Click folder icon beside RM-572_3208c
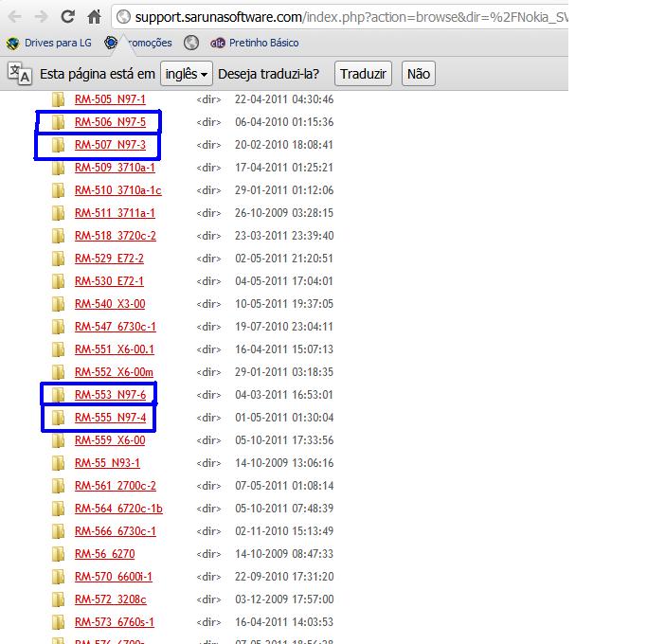Image resolution: width=647 pixels, height=644 pixels. [58, 599]
